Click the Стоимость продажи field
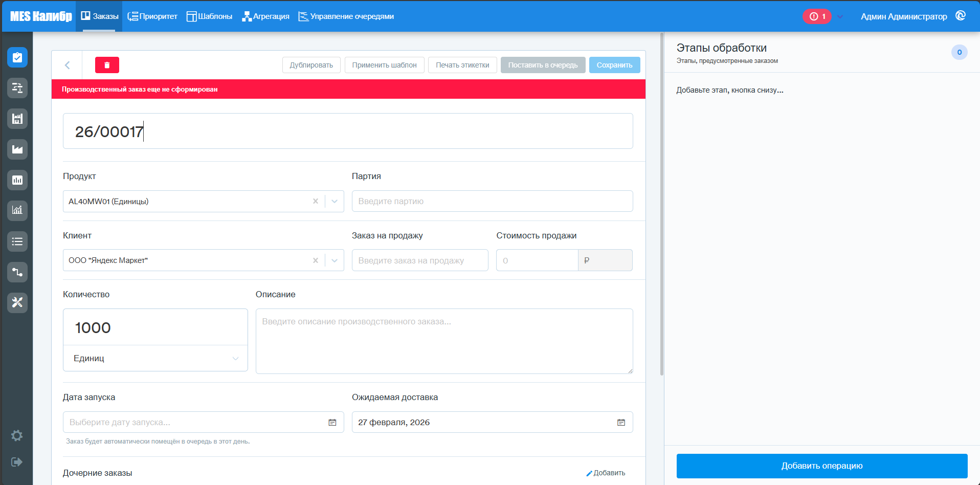Viewport: 980px width, 485px height. 537,260
